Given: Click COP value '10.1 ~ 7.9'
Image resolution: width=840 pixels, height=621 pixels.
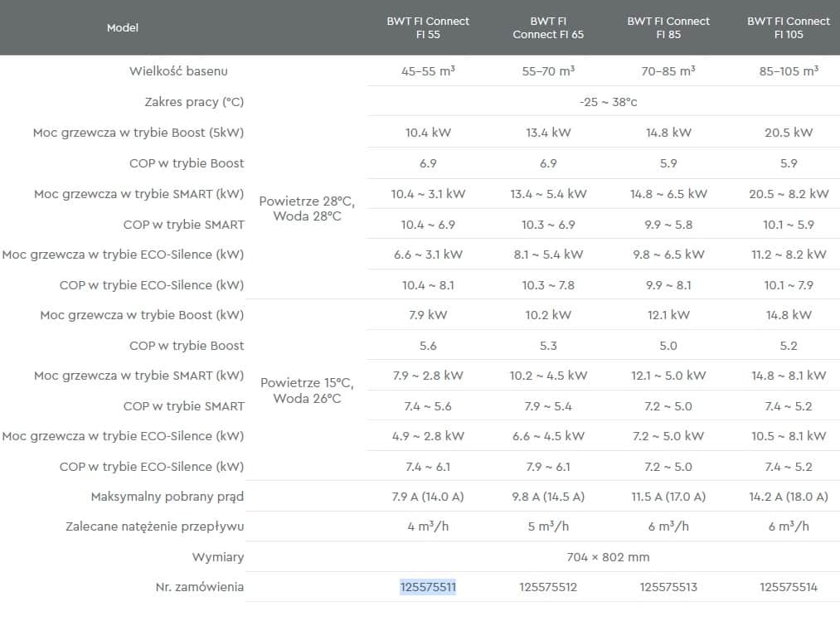Looking at the screenshot, I should click(789, 285).
